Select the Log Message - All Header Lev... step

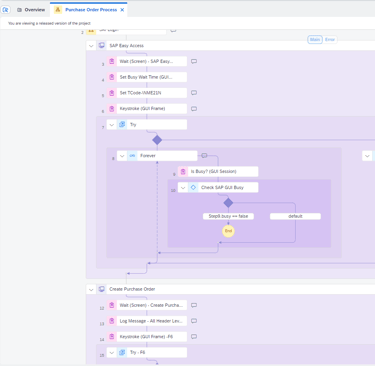pos(147,321)
